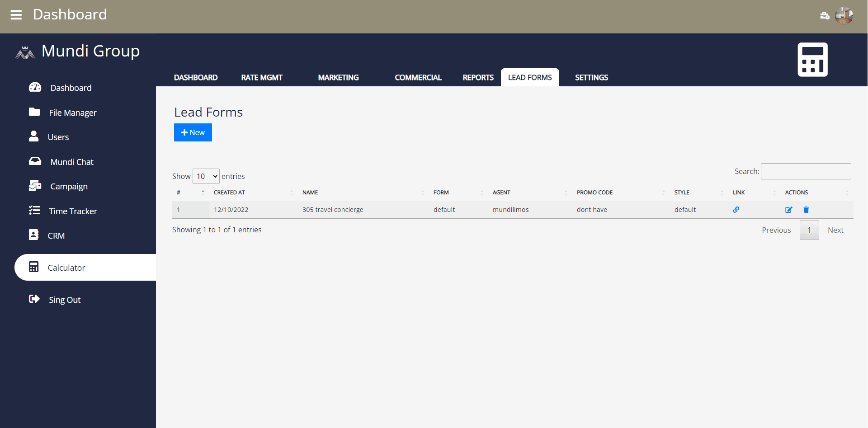
Task: Sign out via Sing Out link
Action: click(65, 300)
